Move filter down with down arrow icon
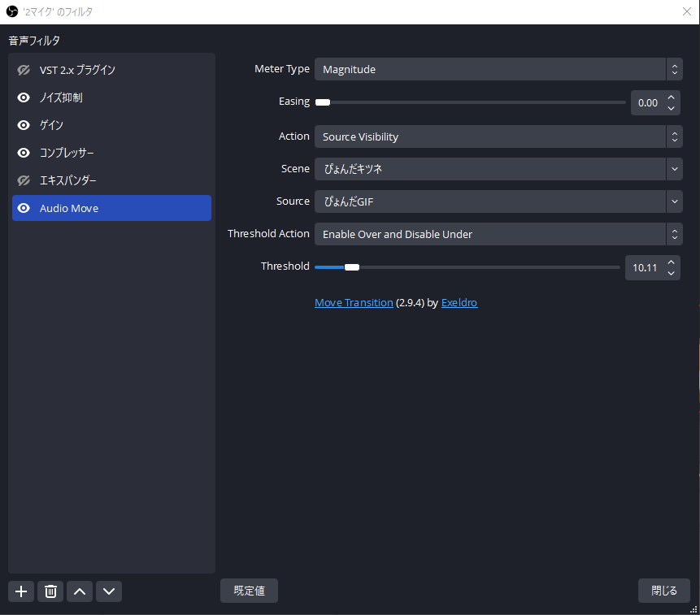The width and height of the screenshot is (700, 615). (x=109, y=591)
